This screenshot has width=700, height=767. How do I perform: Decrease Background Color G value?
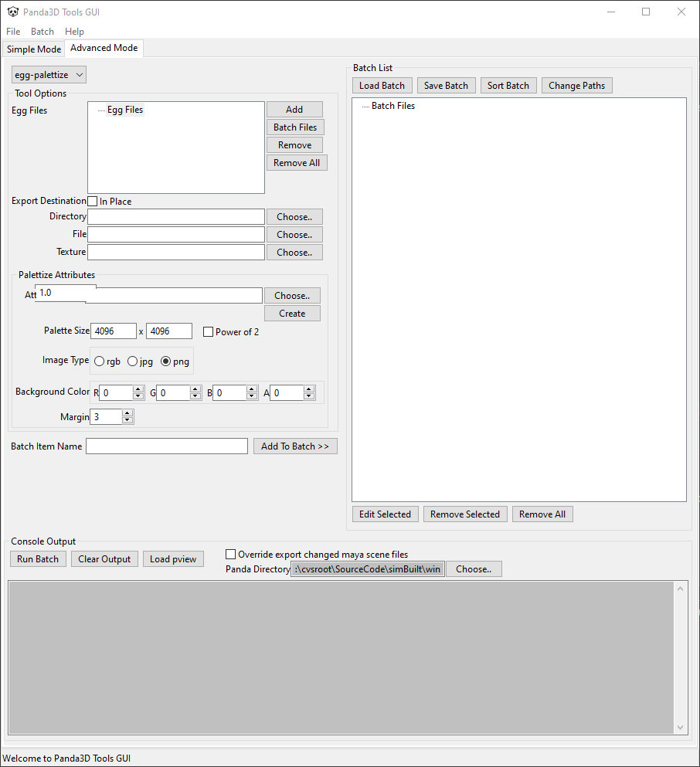195,396
